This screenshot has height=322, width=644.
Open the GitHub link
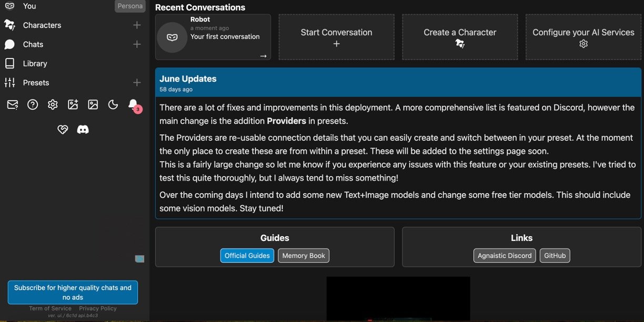click(555, 256)
